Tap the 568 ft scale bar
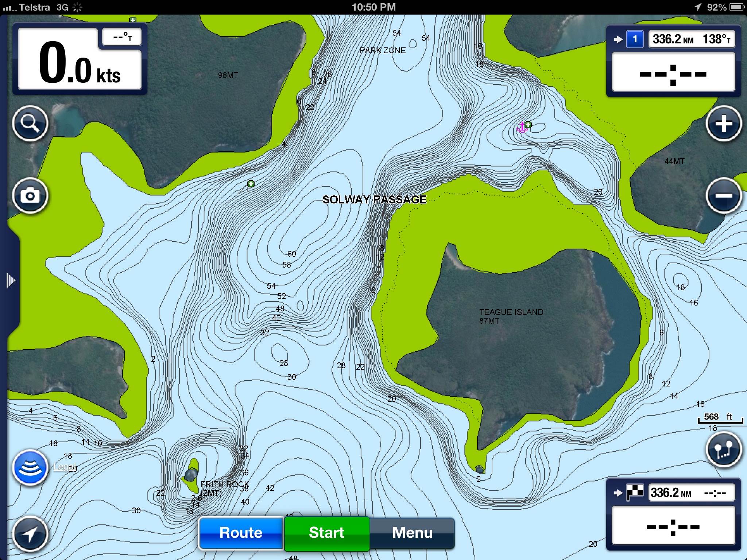This screenshot has width=747, height=560. pyautogui.click(x=720, y=418)
